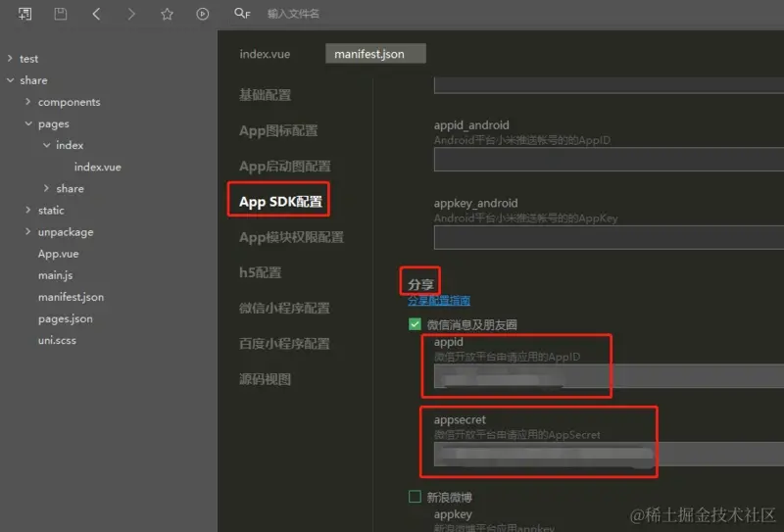Screen dimensions: 784x532
Task: Open the h5配置 section
Action: tap(260, 273)
